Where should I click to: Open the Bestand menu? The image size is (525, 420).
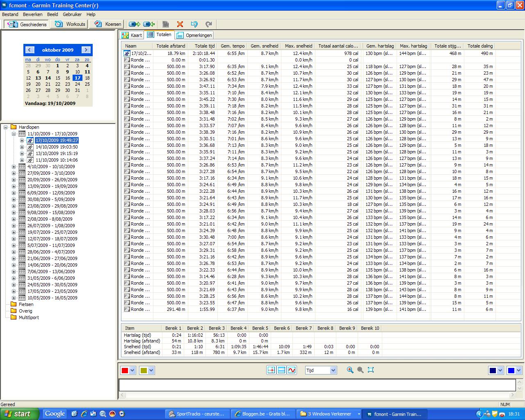[10, 14]
